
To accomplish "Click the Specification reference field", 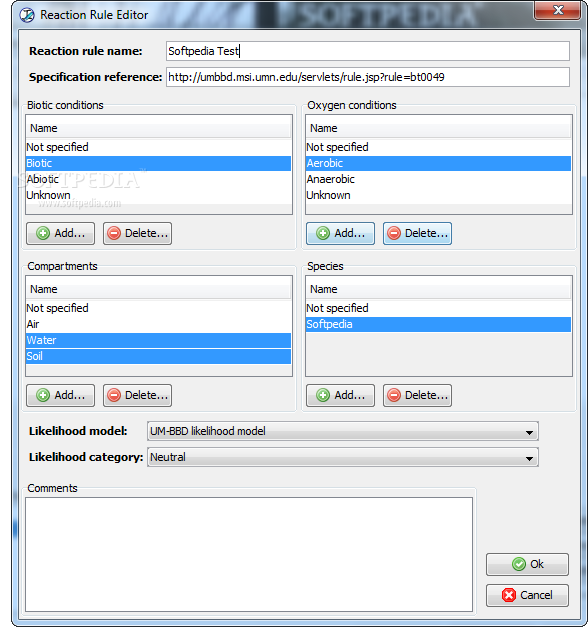I will pos(368,77).
